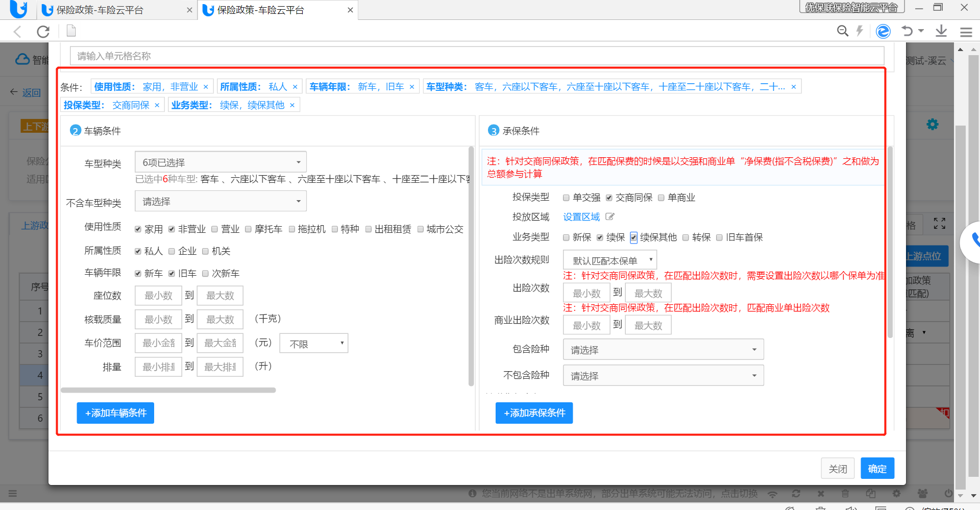This screenshot has height=510, width=980.
Task: Select the second 保险政策-车险云平台 browser tab
Action: (278, 10)
